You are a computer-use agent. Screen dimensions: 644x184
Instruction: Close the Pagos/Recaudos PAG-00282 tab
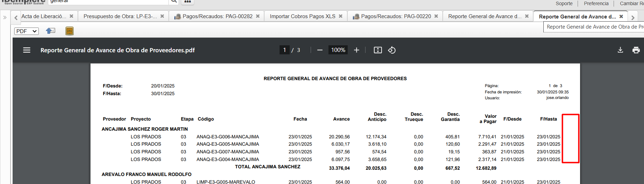258,16
